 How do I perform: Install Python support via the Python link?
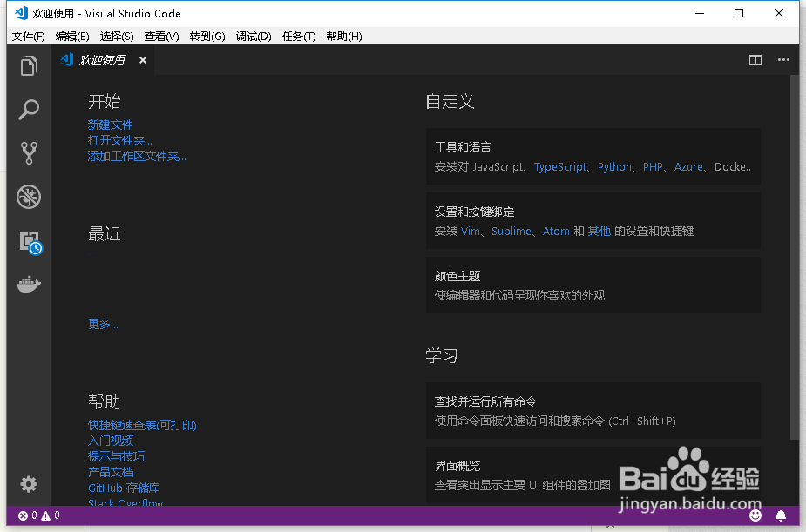(x=614, y=167)
